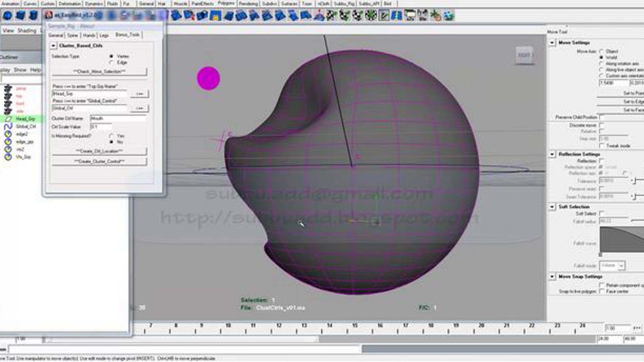Click the green hand-pointer shelf icon
644x362 pixels.
435,15
